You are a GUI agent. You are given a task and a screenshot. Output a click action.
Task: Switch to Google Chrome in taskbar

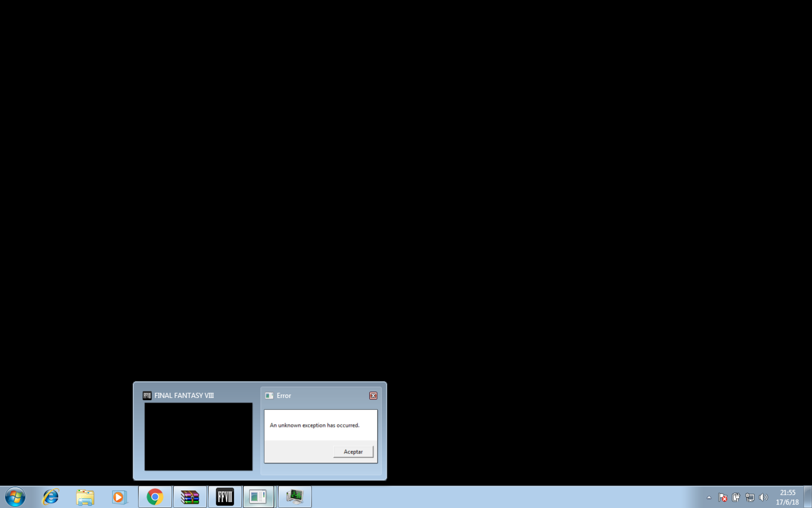(155, 497)
